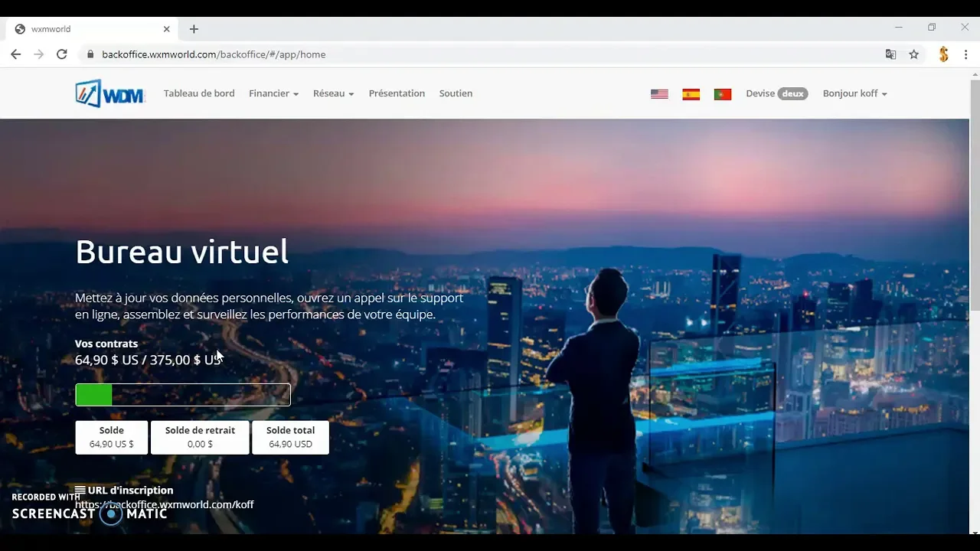The height and width of the screenshot is (551, 980).
Task: Open the Chrome three-dot menu
Action: [x=966, y=54]
